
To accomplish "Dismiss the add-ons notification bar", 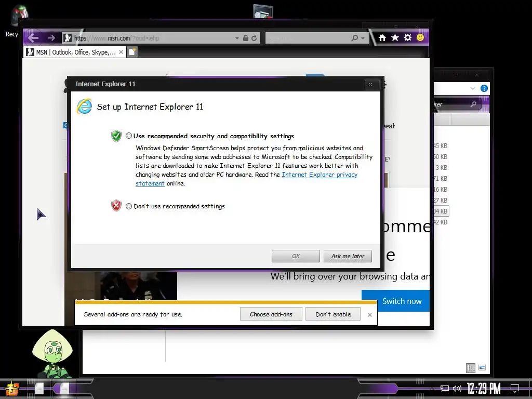I will pos(370,314).
